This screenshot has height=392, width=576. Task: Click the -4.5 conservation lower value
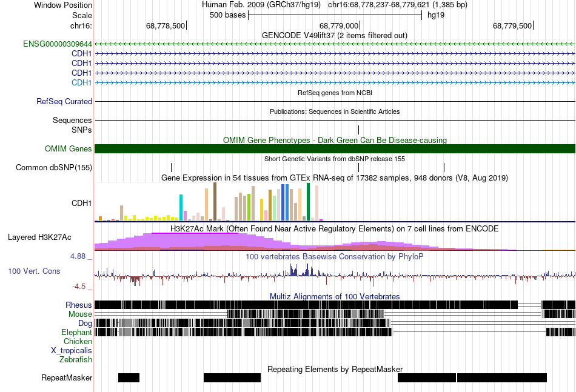pos(79,287)
